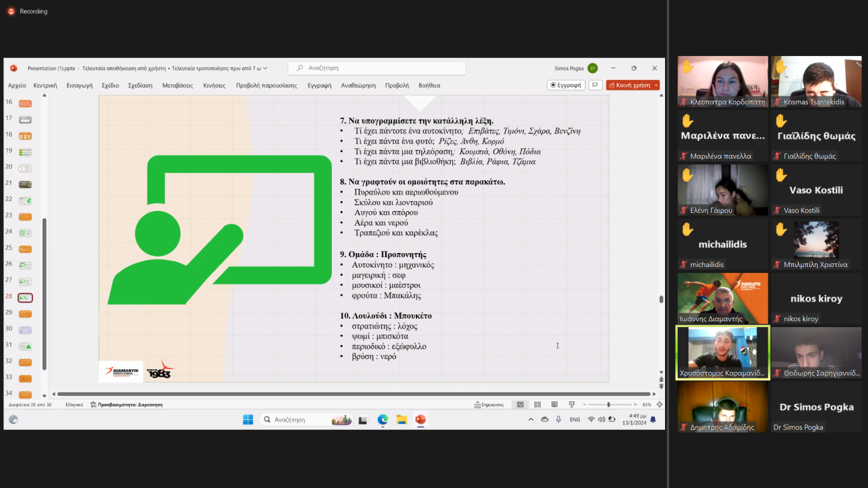Open the Σχεδίαση ribbon tab
This screenshot has height=488, width=868.
(x=140, y=85)
